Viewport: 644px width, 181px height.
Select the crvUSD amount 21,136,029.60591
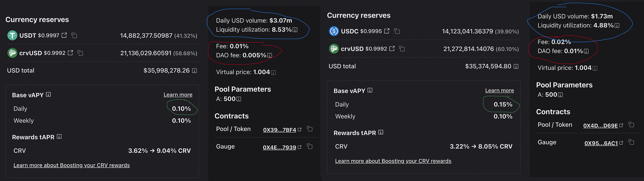[x=146, y=53]
